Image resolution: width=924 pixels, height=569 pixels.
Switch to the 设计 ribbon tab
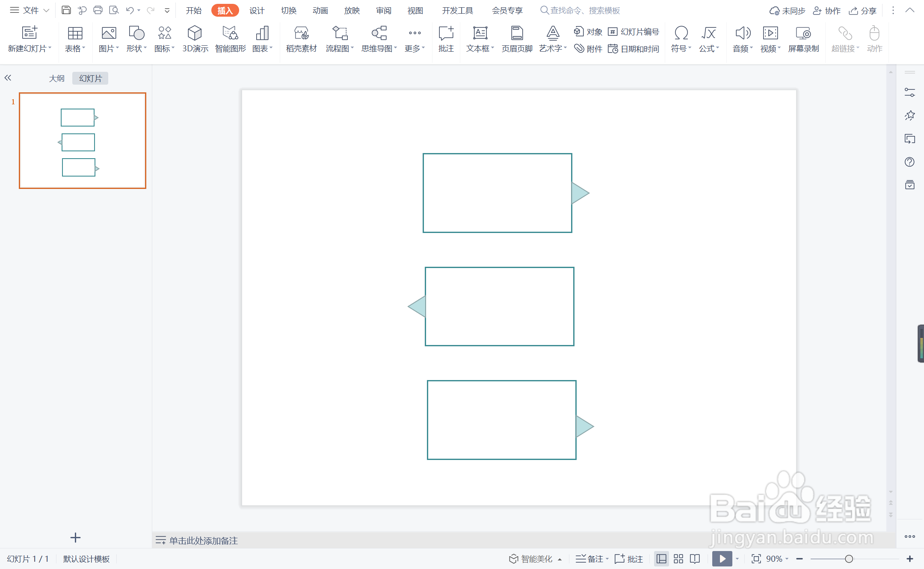tap(257, 10)
